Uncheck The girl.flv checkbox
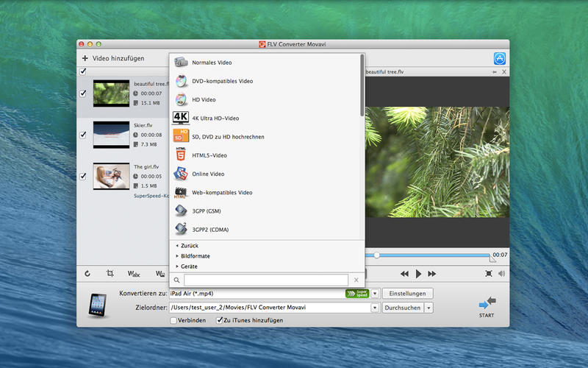The image size is (588, 368). (x=83, y=176)
